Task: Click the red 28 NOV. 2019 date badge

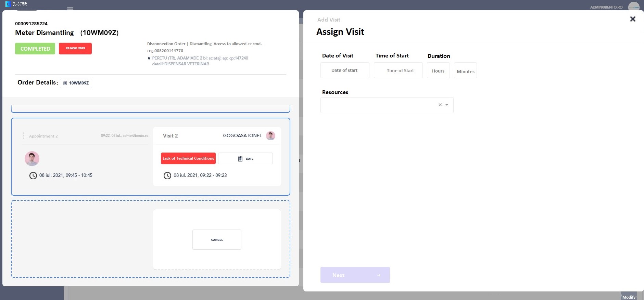Action: pos(75,48)
